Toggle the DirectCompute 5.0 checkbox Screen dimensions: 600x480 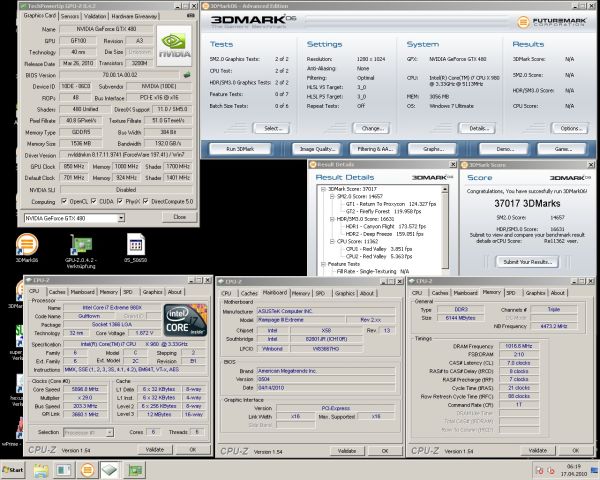point(146,201)
